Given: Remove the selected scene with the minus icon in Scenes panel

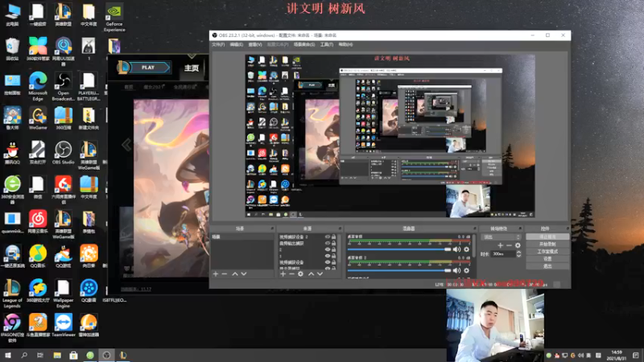Looking at the screenshot, I should tap(225, 274).
